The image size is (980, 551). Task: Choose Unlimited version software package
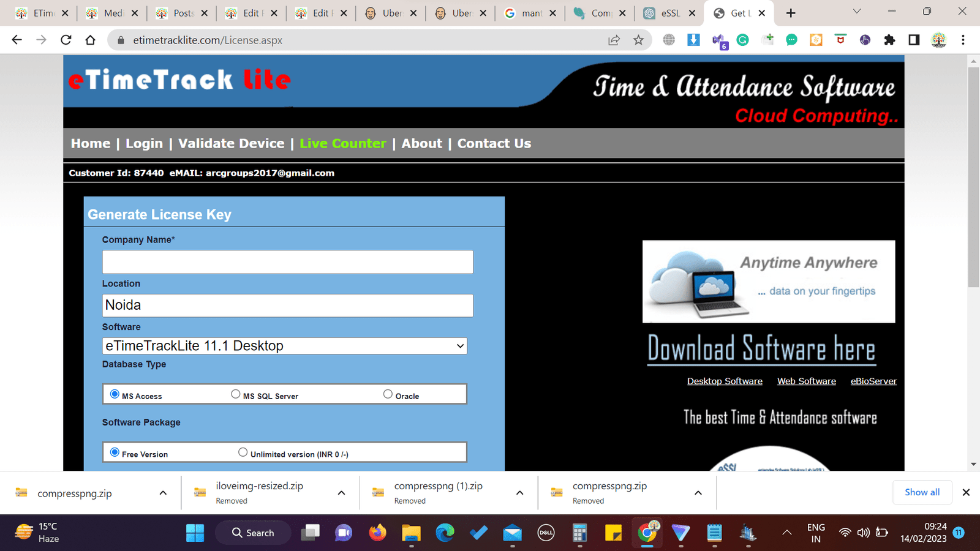(x=243, y=452)
